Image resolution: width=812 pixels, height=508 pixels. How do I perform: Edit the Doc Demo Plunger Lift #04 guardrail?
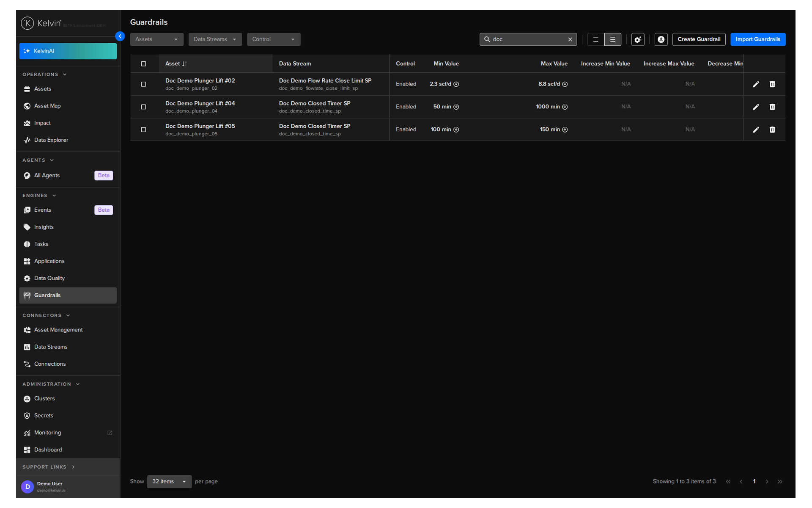(756, 107)
